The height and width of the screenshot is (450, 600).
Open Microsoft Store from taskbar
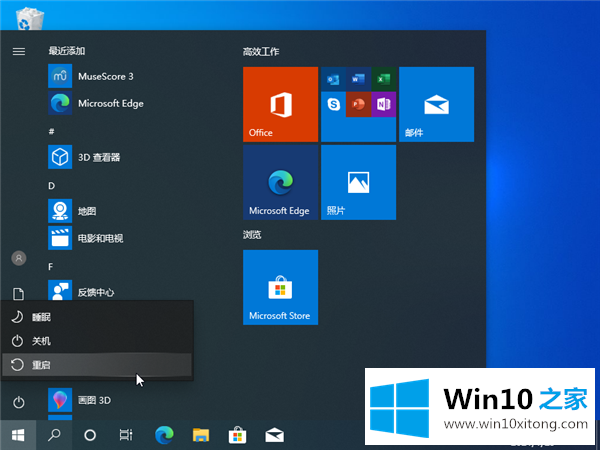point(237,435)
